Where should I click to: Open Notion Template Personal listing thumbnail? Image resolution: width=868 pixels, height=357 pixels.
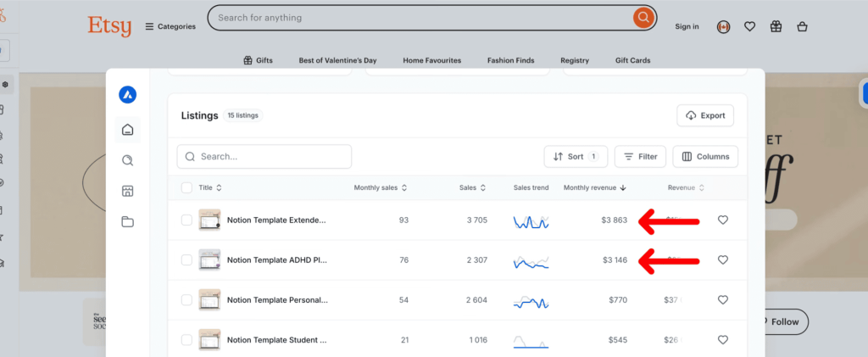(210, 300)
